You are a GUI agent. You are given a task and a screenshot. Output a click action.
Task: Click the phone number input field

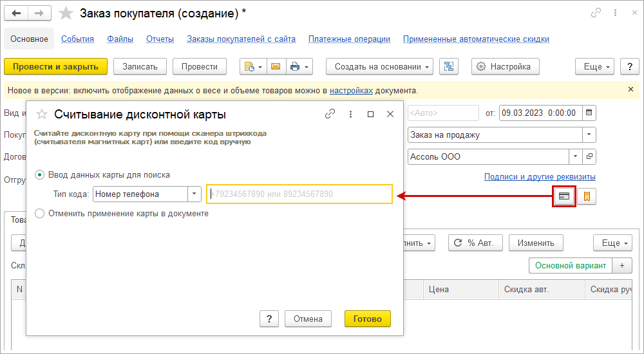(299, 194)
